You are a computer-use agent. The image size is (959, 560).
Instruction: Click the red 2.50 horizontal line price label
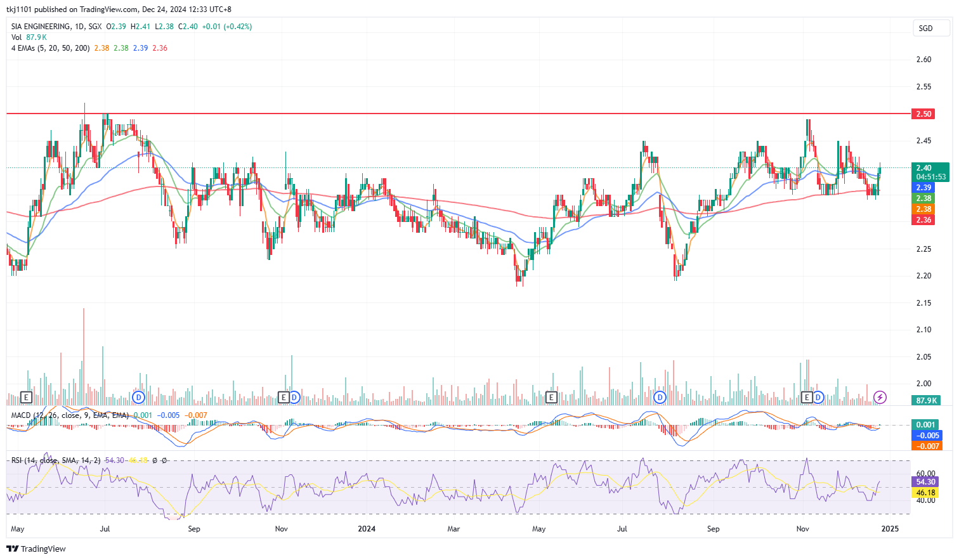(924, 114)
